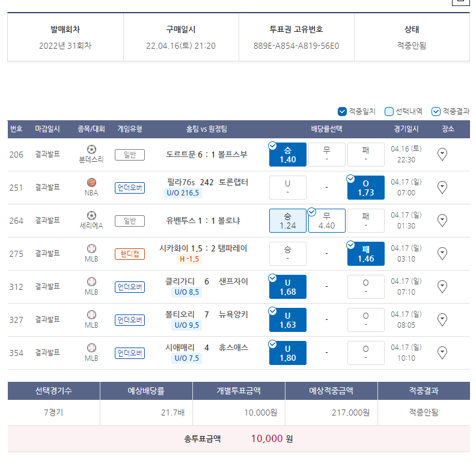This screenshot has width=476, height=463.
Task: Click the expected payout 217,000원 value
Action: coord(350,412)
